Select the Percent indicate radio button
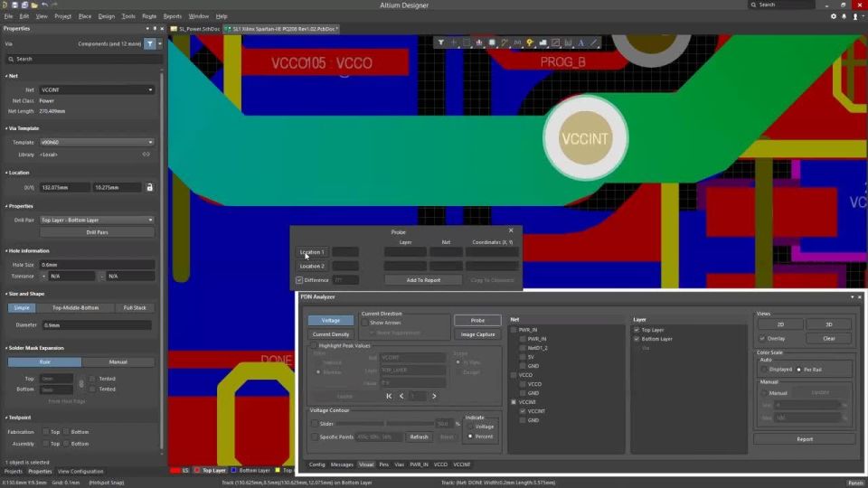Viewport: 868px width, 488px height. [470, 436]
